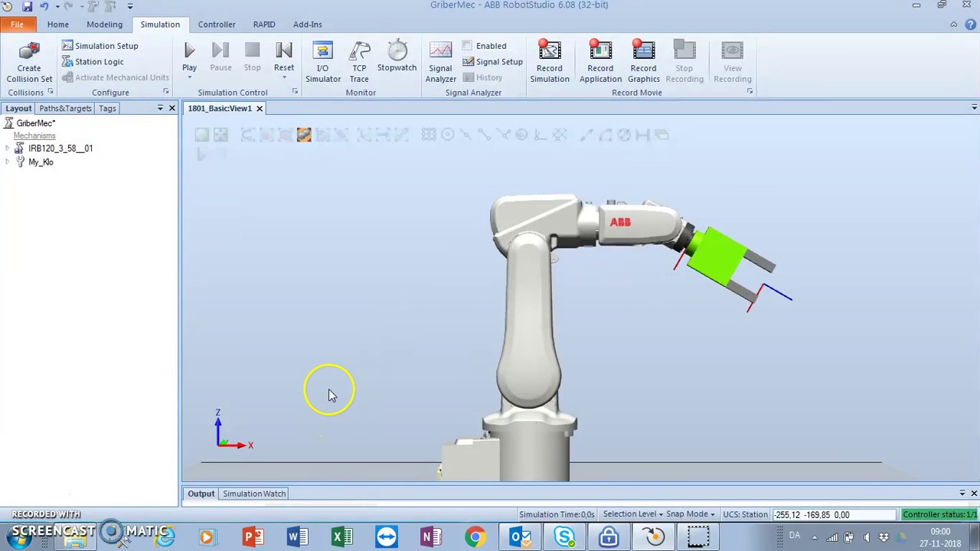Open Google Chrome from taskbar
This screenshot has width=980, height=551.
click(475, 537)
